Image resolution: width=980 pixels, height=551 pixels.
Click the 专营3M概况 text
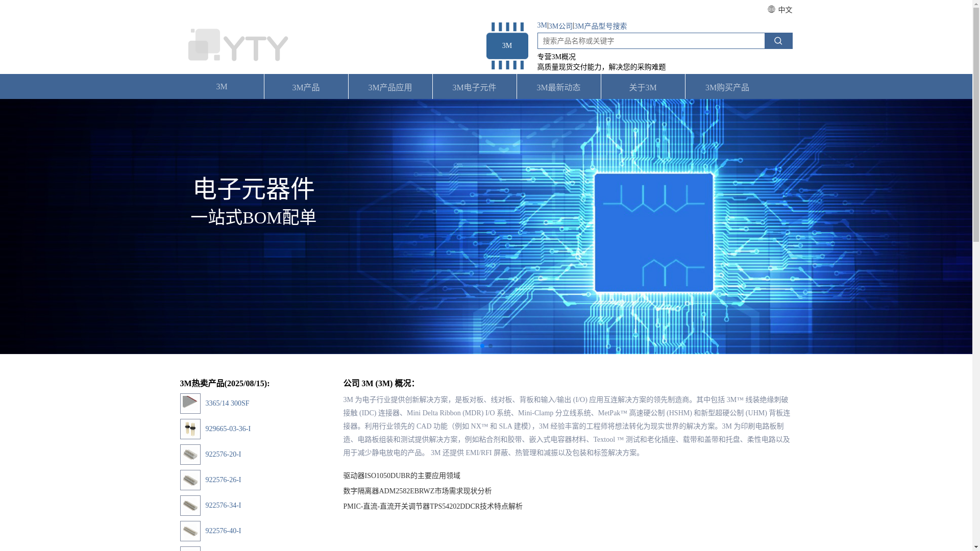(x=556, y=57)
